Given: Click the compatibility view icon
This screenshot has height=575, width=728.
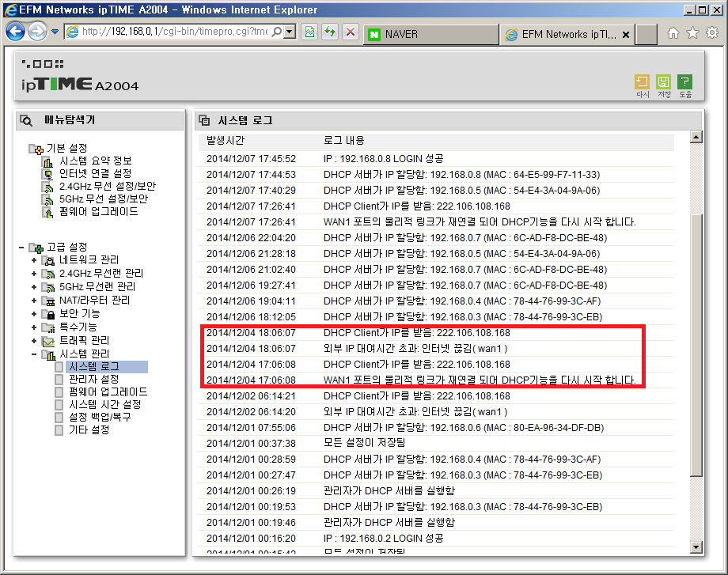Looking at the screenshot, I should click(x=309, y=32).
